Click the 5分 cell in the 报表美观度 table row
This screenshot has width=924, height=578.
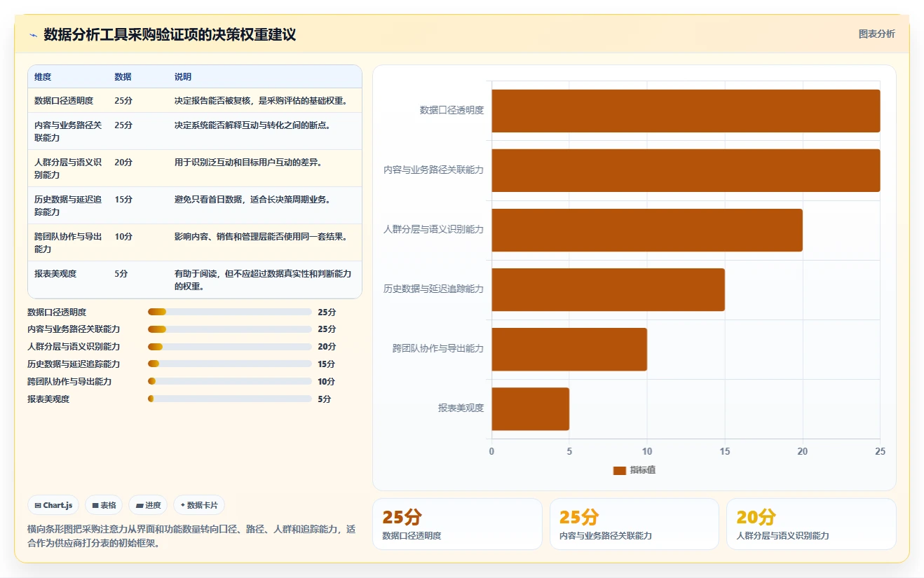pyautogui.click(x=121, y=274)
